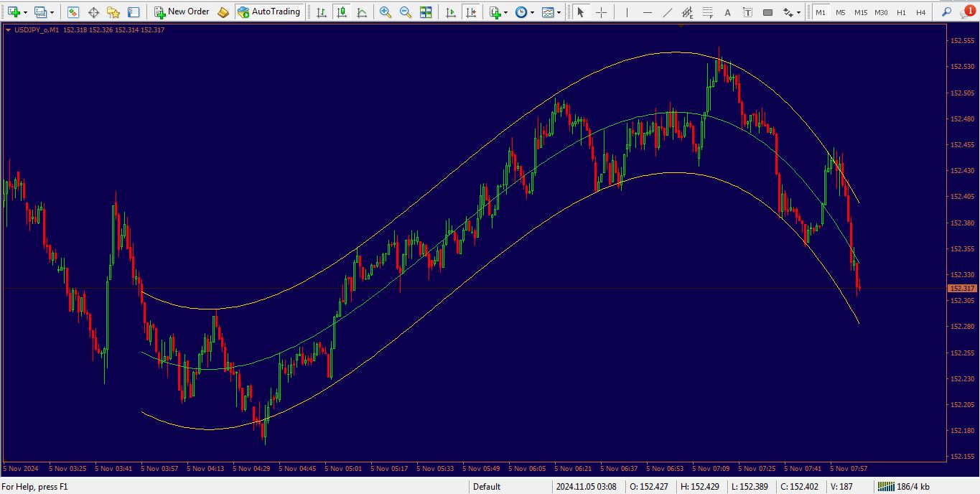Click status bar close price C: 152.402
Image resolution: width=980 pixels, height=494 pixels.
pos(801,487)
